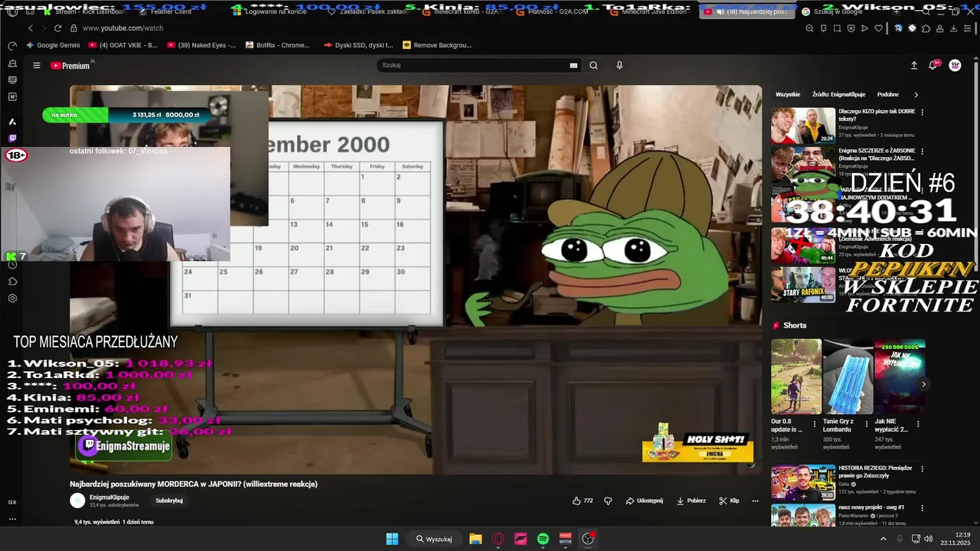Go to YouTube Premium home logo
980x551 pixels.
(x=71, y=66)
